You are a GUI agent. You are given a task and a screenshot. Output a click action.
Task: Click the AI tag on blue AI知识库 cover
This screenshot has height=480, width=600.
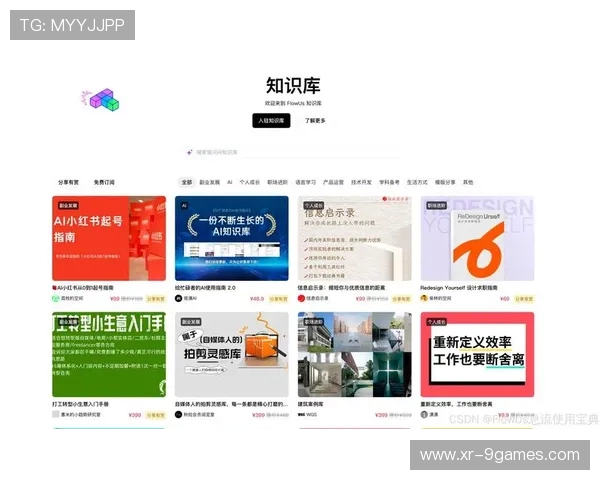pyautogui.click(x=184, y=206)
